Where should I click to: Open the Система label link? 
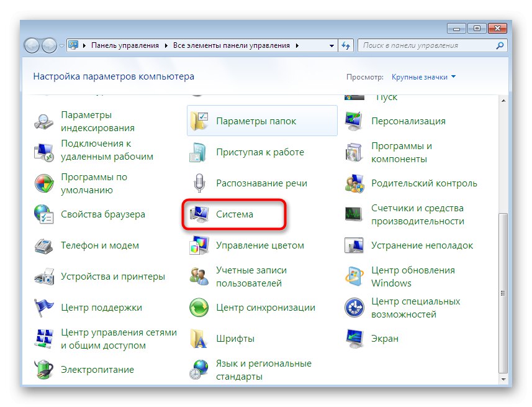coord(235,214)
